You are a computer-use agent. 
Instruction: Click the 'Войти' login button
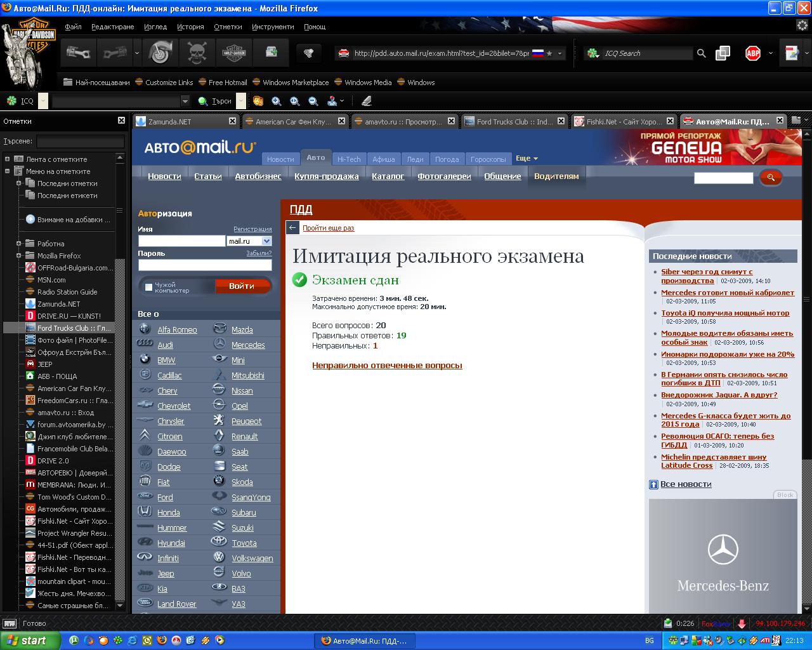[242, 286]
